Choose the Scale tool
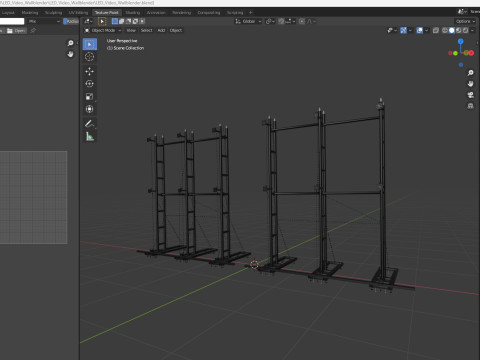The height and width of the screenshot is (360, 480). [x=89, y=96]
